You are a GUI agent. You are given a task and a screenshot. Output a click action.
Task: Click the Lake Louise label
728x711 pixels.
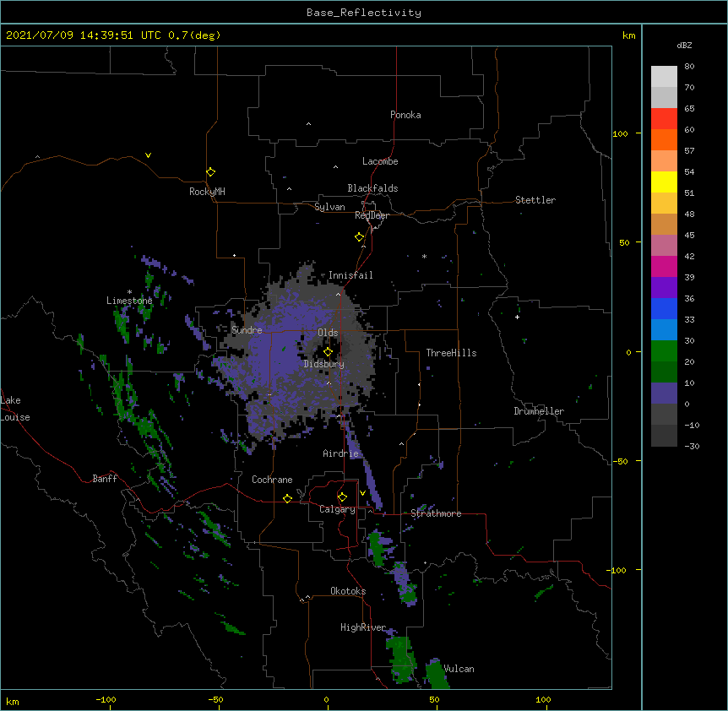tap(15, 409)
